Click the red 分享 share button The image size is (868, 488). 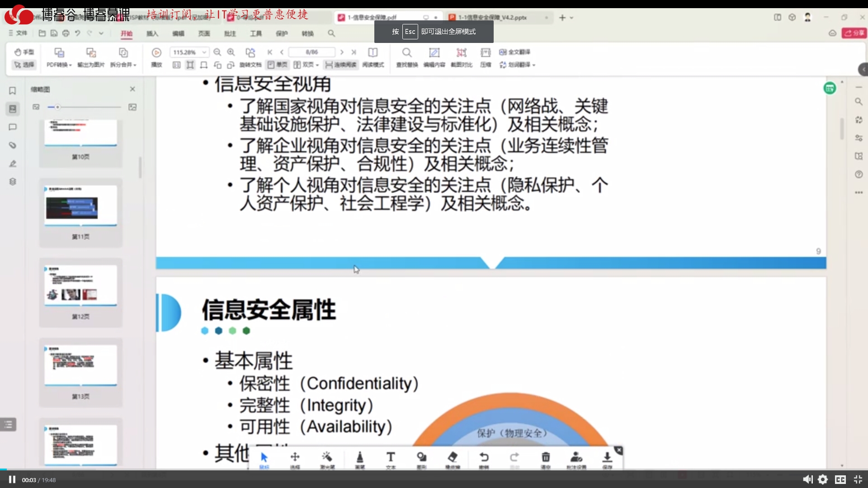tap(854, 33)
